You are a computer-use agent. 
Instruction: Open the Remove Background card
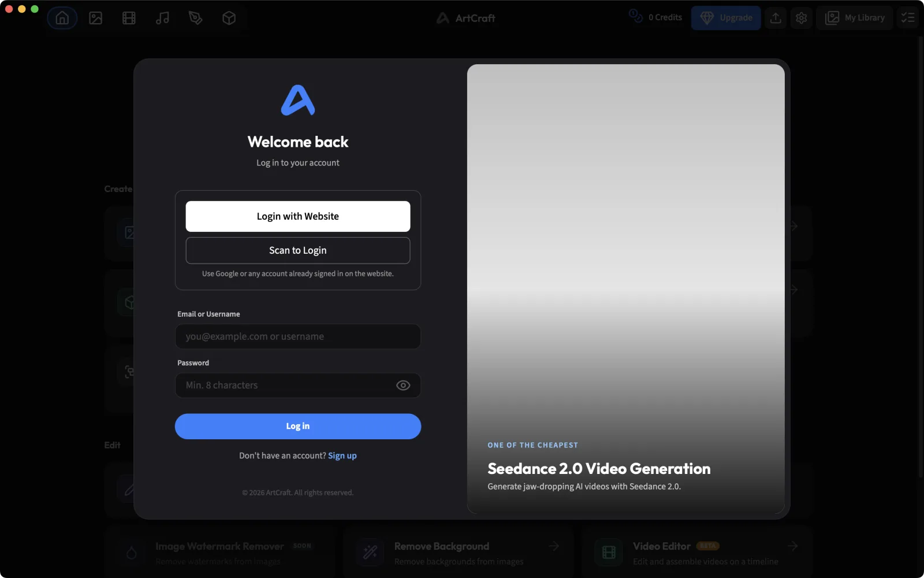[x=459, y=552]
